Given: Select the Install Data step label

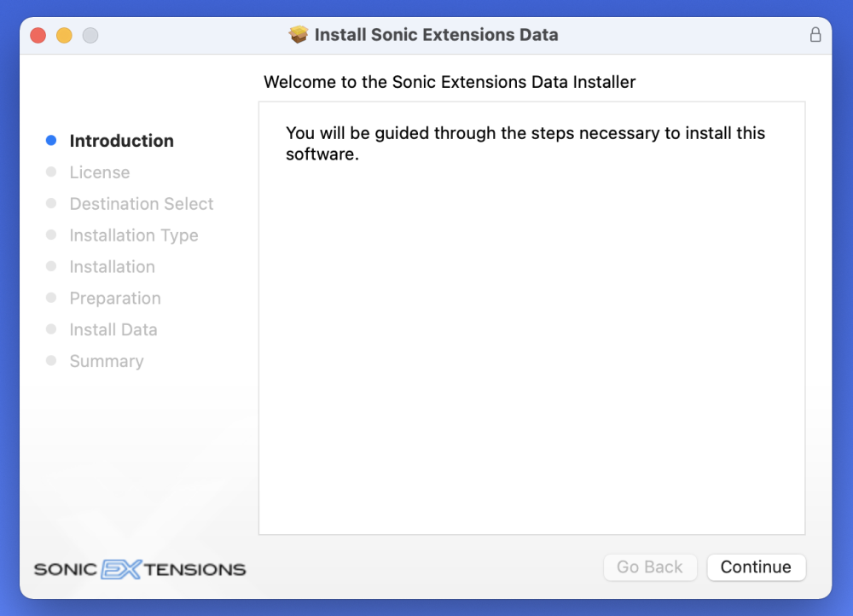Looking at the screenshot, I should [x=113, y=330].
